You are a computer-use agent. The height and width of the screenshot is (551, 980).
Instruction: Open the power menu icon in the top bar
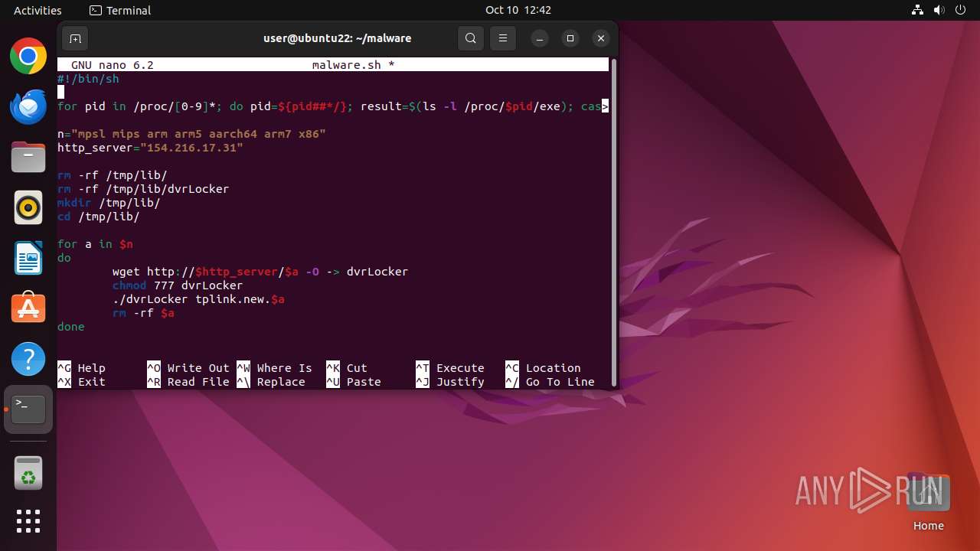(x=961, y=10)
